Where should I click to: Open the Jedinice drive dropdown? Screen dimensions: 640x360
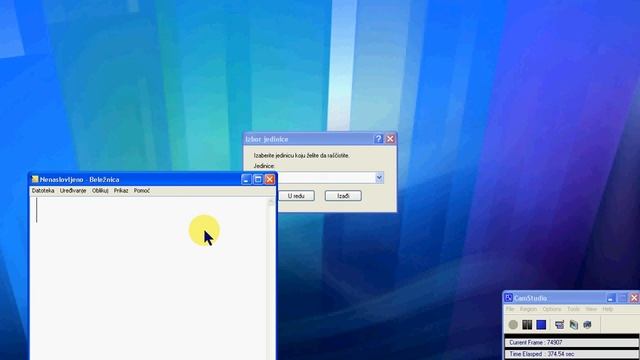pyautogui.click(x=379, y=177)
